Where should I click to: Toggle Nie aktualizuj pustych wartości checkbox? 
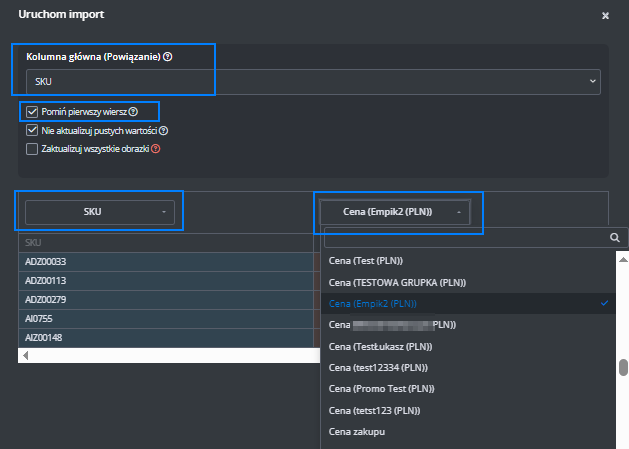pyautogui.click(x=32, y=130)
